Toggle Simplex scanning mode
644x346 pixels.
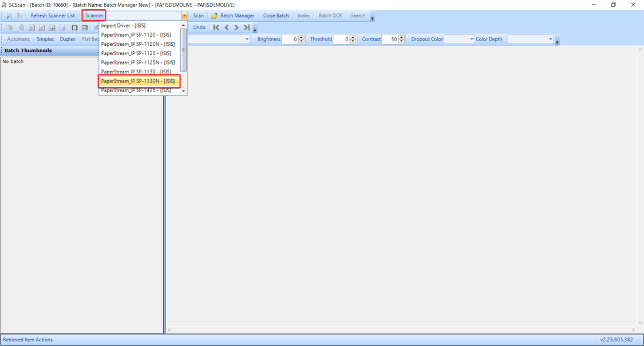click(45, 40)
